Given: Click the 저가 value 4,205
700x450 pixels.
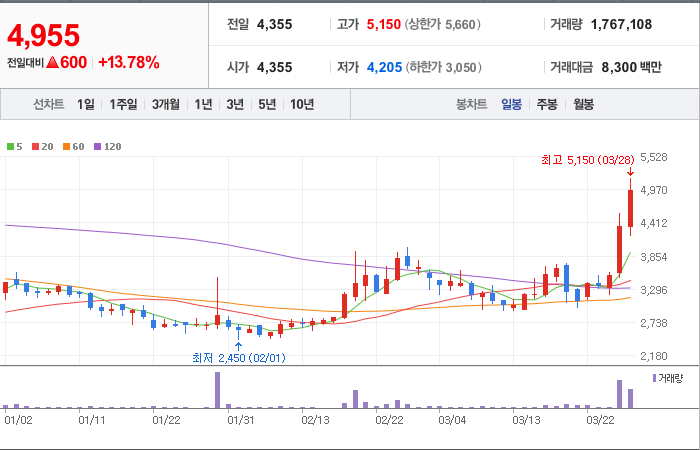Looking at the screenshot, I should tap(384, 67).
